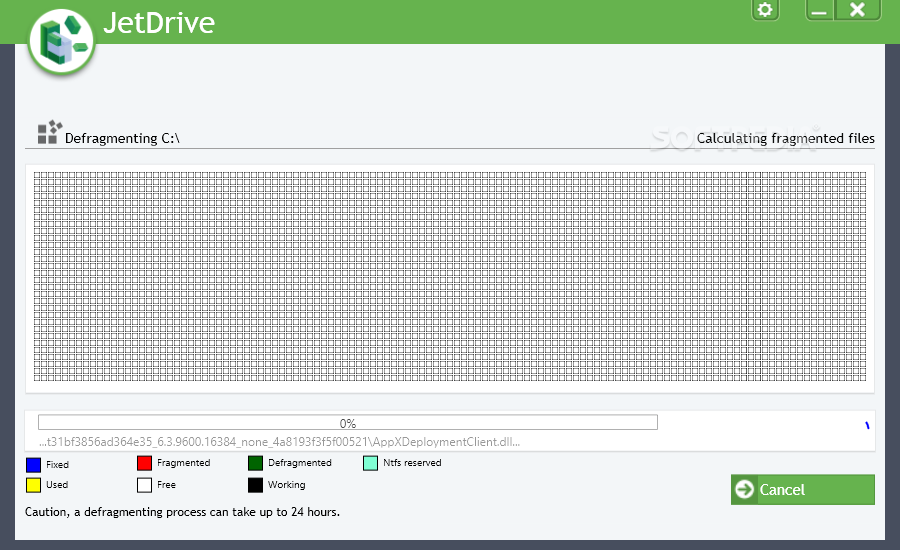Viewport: 900px width, 550px height.
Task: Click the yellow Used color swatch
Action: pos(34,485)
